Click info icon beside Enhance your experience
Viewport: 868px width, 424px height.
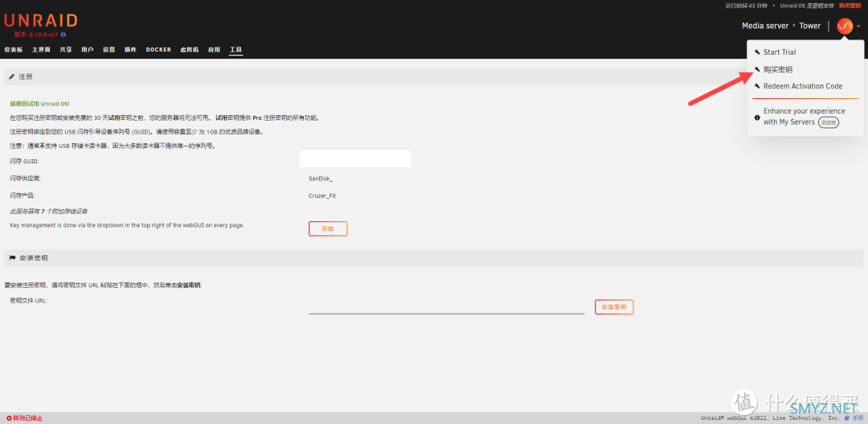(x=757, y=117)
